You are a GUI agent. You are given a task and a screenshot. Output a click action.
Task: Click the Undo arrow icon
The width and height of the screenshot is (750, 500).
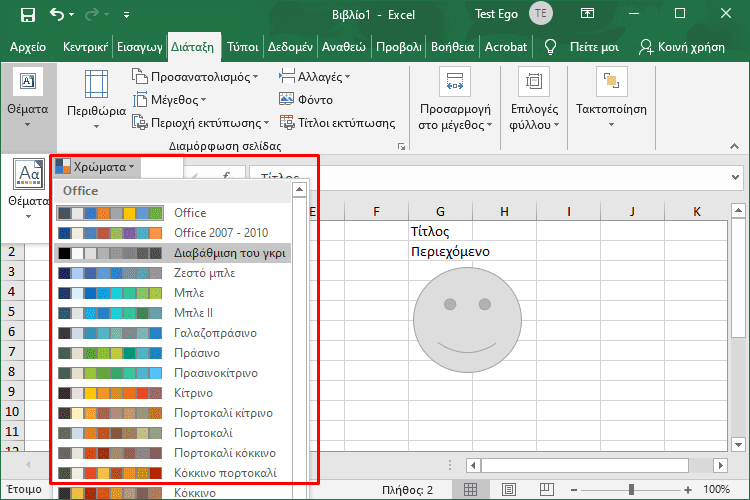[x=56, y=14]
